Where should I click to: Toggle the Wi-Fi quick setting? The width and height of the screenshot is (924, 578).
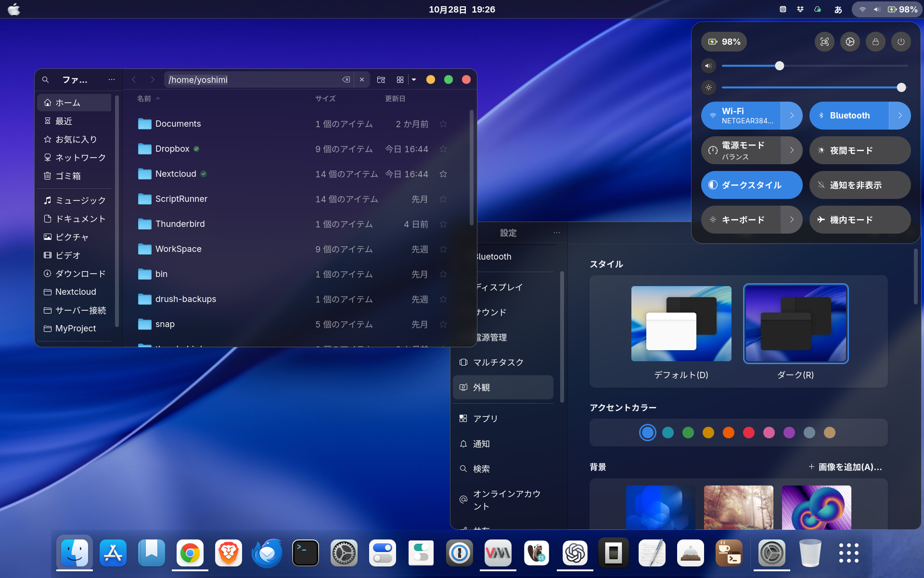pos(741,116)
